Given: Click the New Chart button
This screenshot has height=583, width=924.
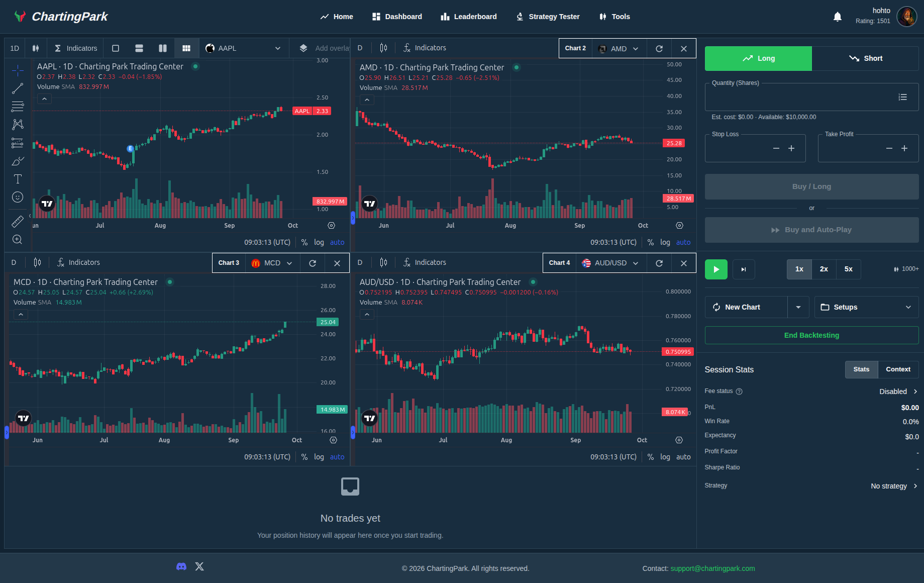Looking at the screenshot, I should click(x=746, y=307).
